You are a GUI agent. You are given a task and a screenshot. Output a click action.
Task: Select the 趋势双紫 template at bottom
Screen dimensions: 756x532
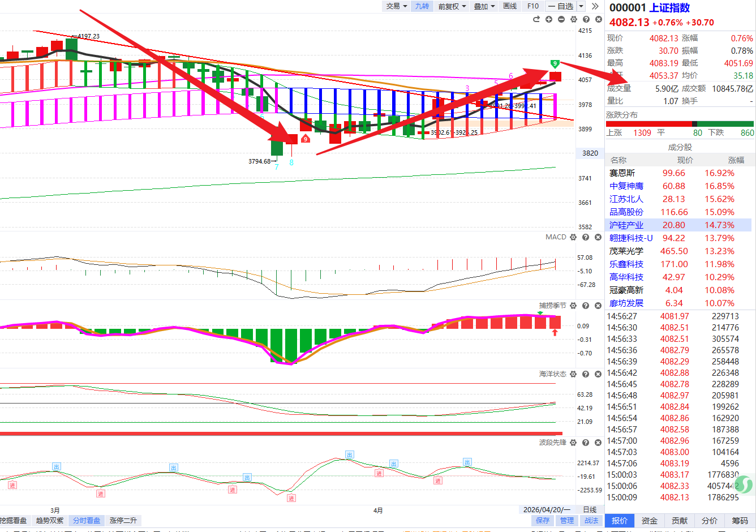click(x=50, y=521)
